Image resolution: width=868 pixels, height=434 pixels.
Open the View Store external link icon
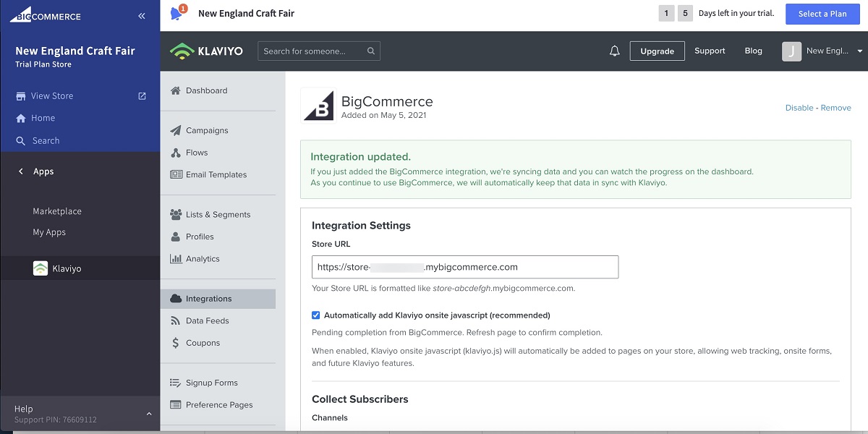(142, 95)
